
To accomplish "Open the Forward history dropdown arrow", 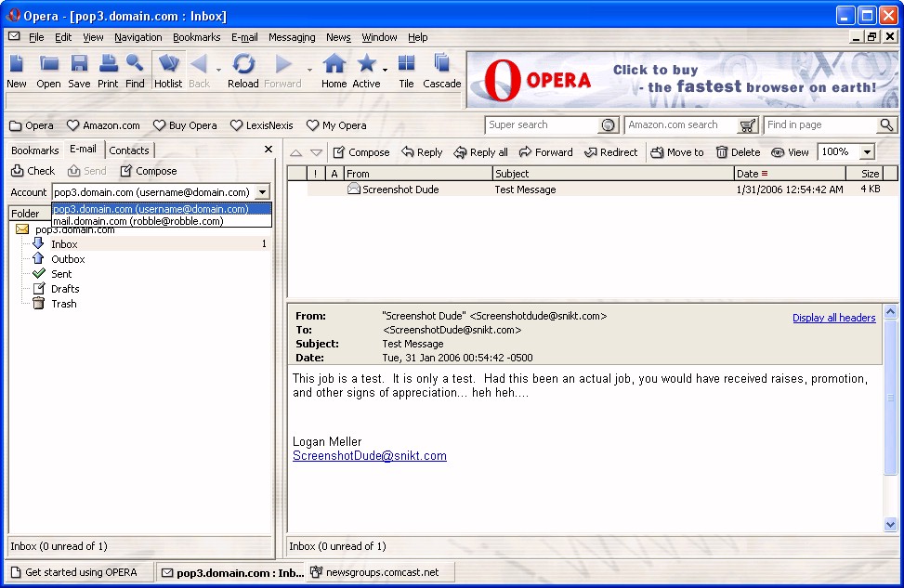I will 309,71.
